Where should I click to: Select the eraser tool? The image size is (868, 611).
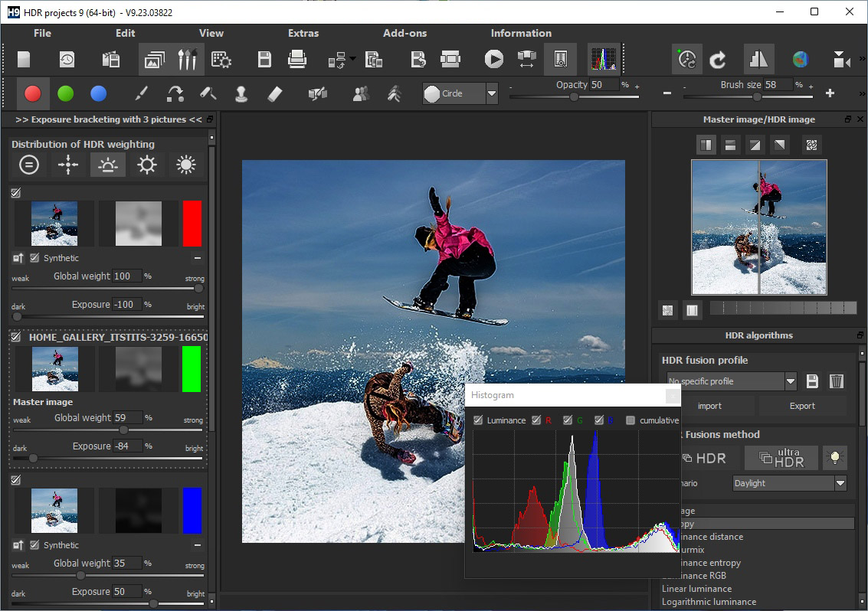(276, 94)
